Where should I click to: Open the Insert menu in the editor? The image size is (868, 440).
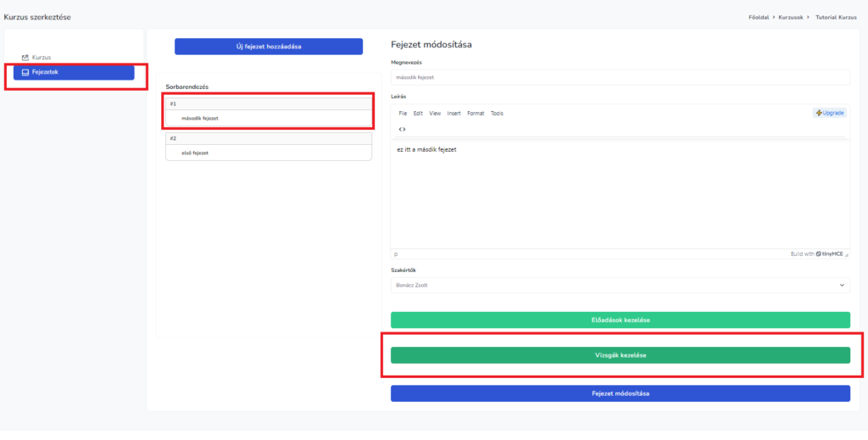click(453, 113)
